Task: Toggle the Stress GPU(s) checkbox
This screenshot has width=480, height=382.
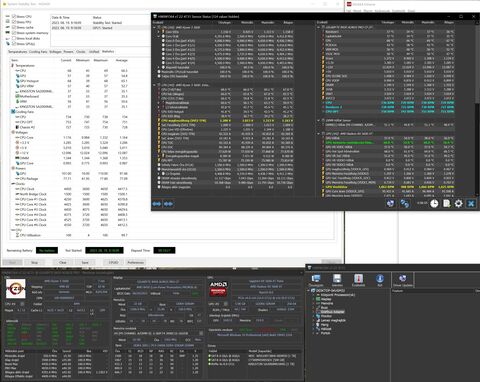Action: click(14, 44)
